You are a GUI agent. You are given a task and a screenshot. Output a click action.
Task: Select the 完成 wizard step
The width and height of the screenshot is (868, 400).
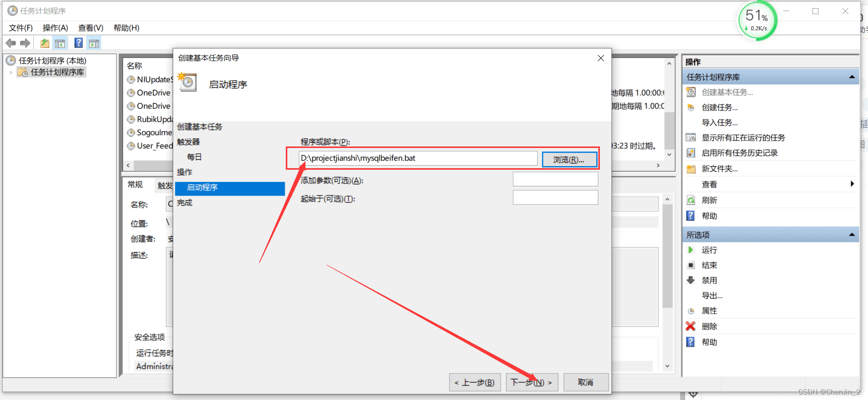(x=184, y=203)
